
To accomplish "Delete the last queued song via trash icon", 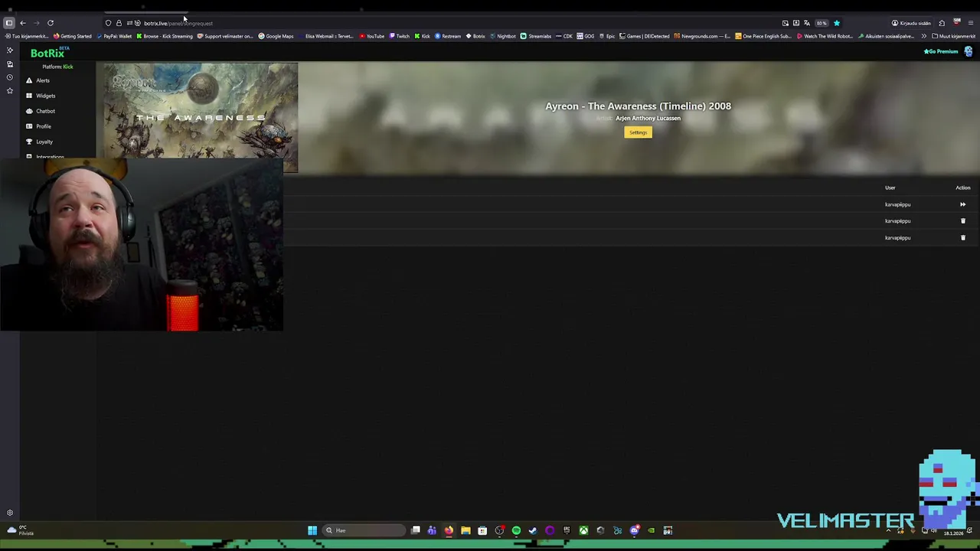I will [x=963, y=238].
